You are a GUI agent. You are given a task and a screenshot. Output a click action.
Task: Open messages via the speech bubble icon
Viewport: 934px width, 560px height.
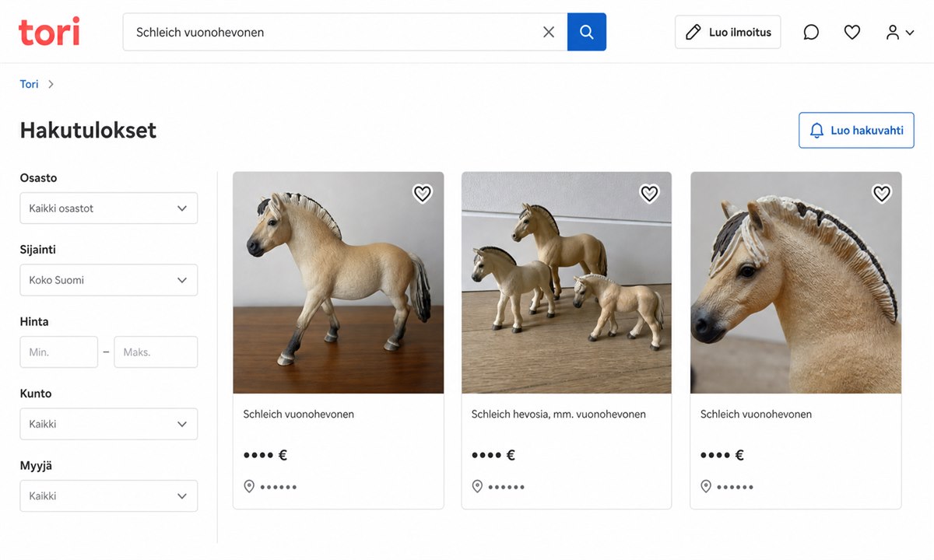pos(811,32)
